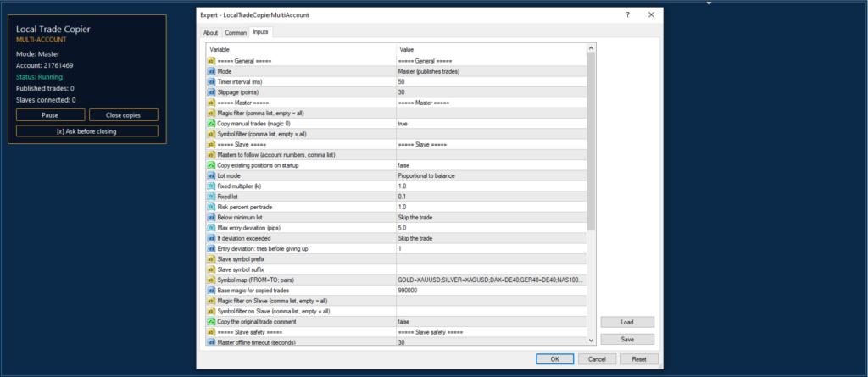Select the Inputs tab
868x377 pixels.
[261, 32]
